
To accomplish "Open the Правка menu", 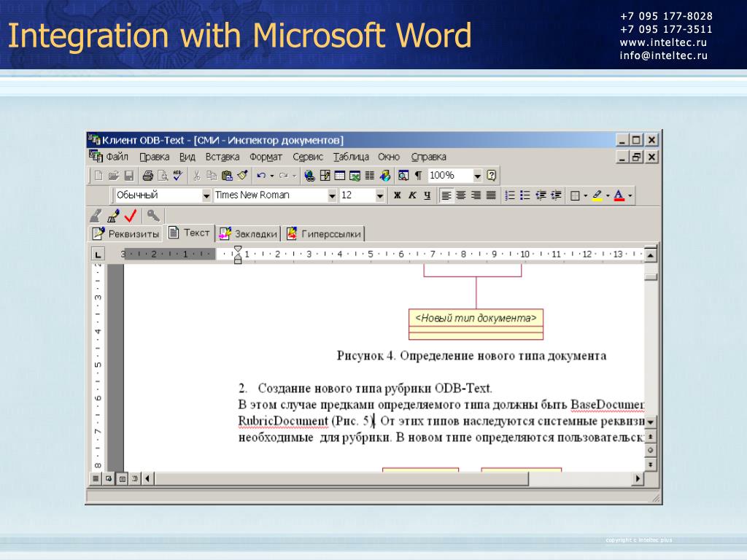I will [x=155, y=157].
